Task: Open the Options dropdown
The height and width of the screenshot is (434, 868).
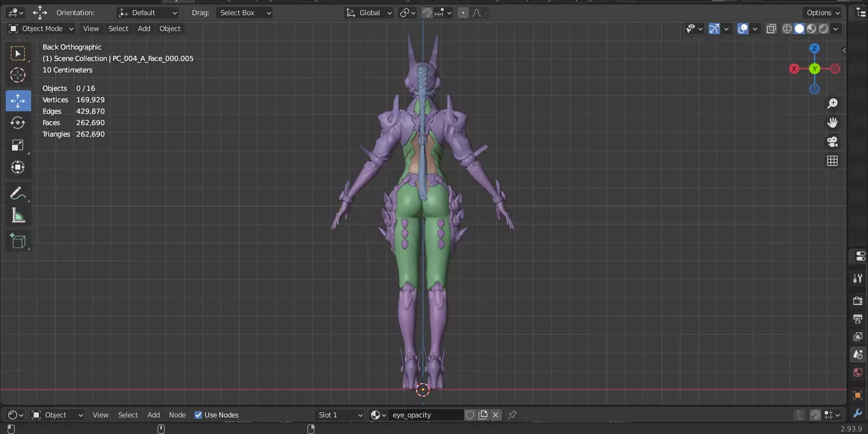Action: [x=823, y=13]
